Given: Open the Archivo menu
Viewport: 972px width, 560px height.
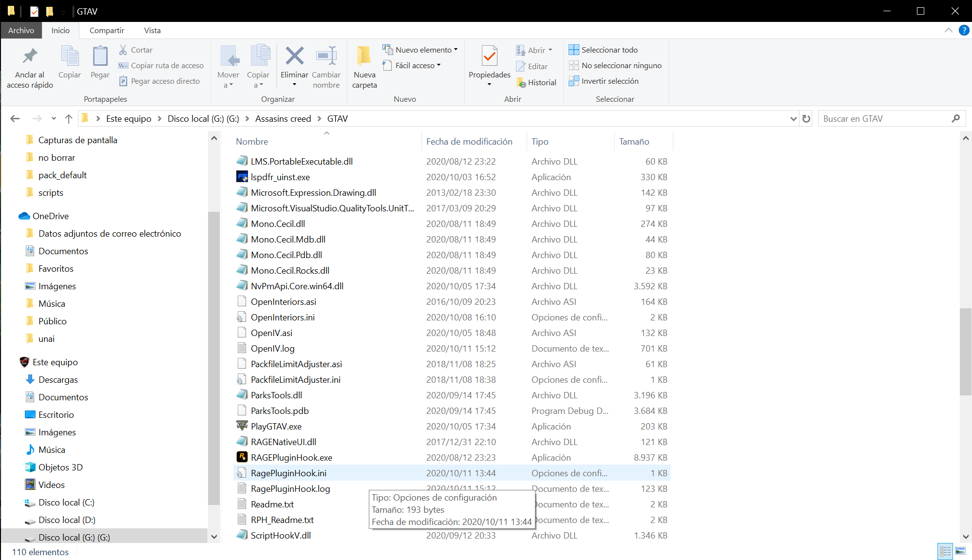Looking at the screenshot, I should (x=21, y=30).
